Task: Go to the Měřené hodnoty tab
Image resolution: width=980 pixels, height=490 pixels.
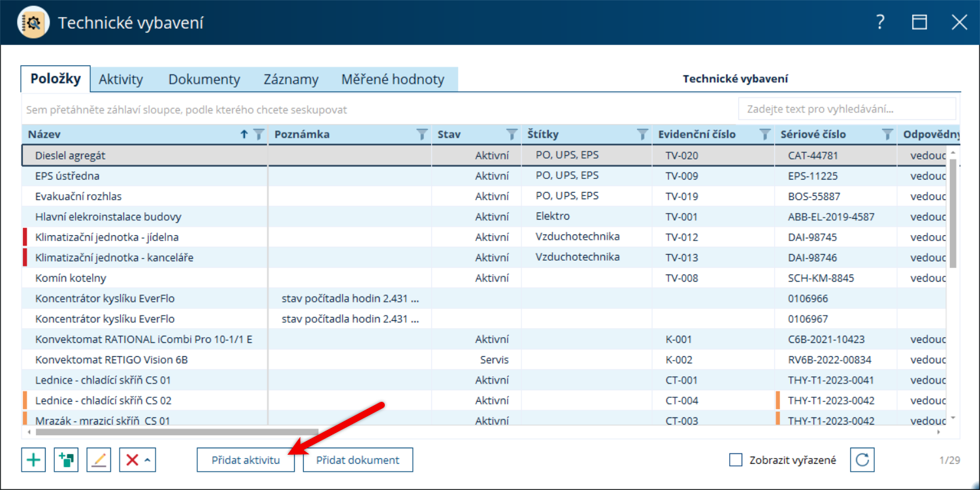Action: (393, 80)
